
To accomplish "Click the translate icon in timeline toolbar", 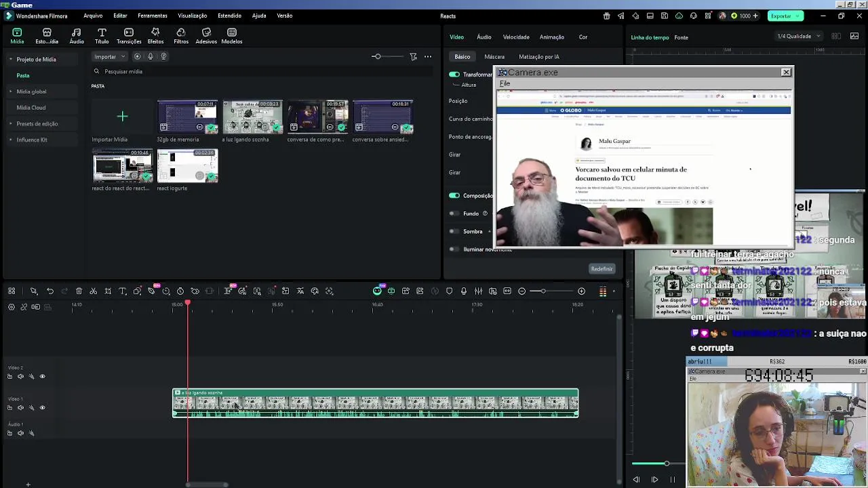I will click(300, 291).
